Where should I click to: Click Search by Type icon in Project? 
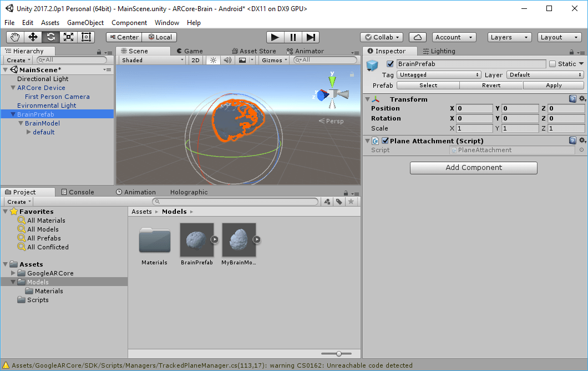click(x=327, y=202)
